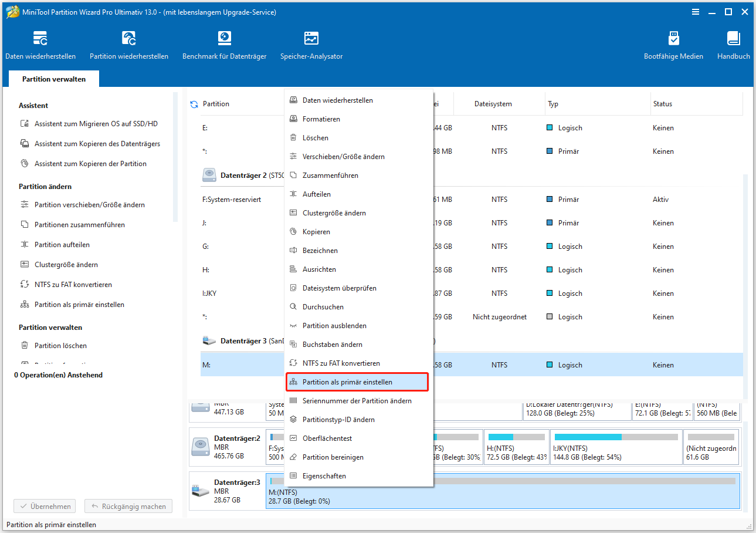Select Datenträger 2 header row in list
The width and height of the screenshot is (756, 533).
point(243,176)
